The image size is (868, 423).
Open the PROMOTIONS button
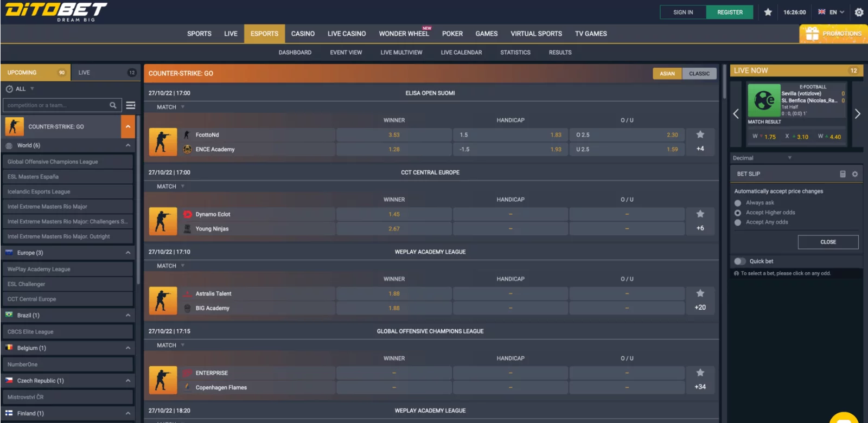pyautogui.click(x=833, y=34)
